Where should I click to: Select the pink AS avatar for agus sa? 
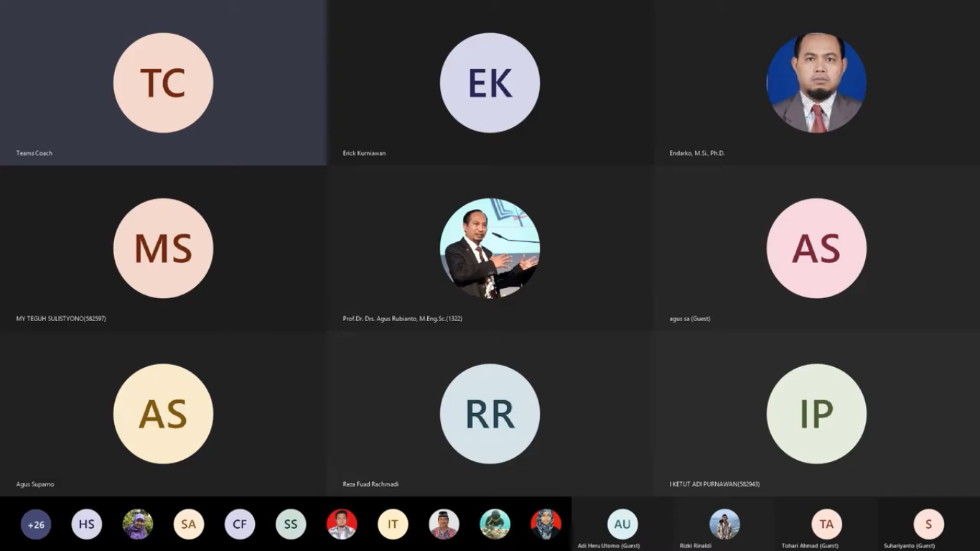point(816,248)
